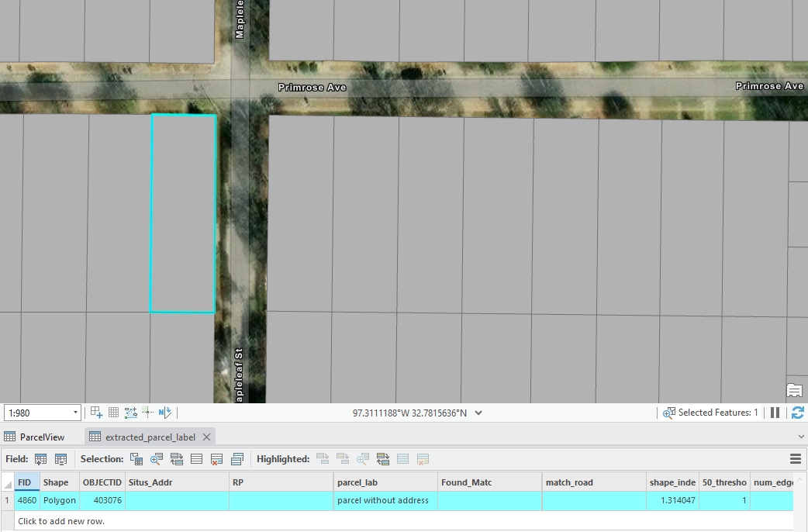The width and height of the screenshot is (808, 532).
Task: Toggle the map grid display
Action: (113, 413)
